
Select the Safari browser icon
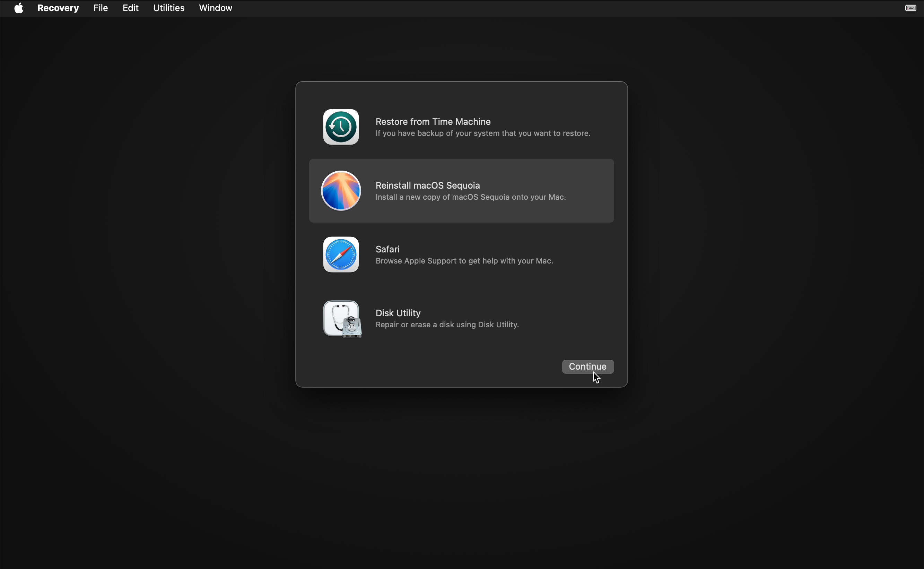pyautogui.click(x=341, y=254)
